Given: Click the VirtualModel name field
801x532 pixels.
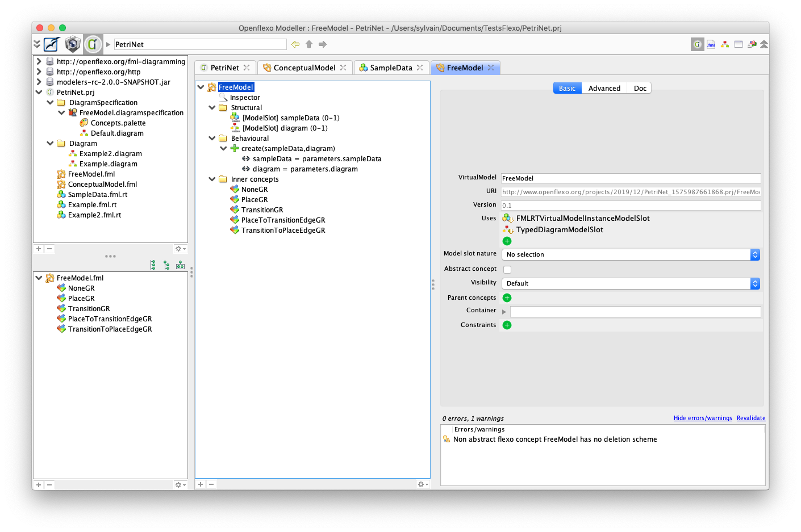Looking at the screenshot, I should point(631,178).
